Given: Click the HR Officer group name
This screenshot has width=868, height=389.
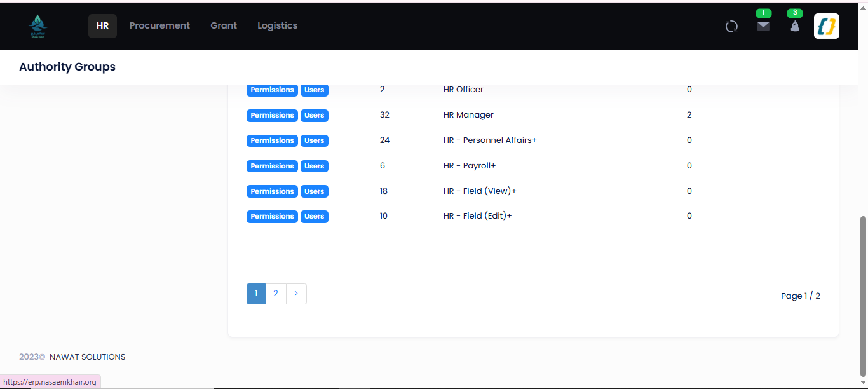Looking at the screenshot, I should [463, 90].
